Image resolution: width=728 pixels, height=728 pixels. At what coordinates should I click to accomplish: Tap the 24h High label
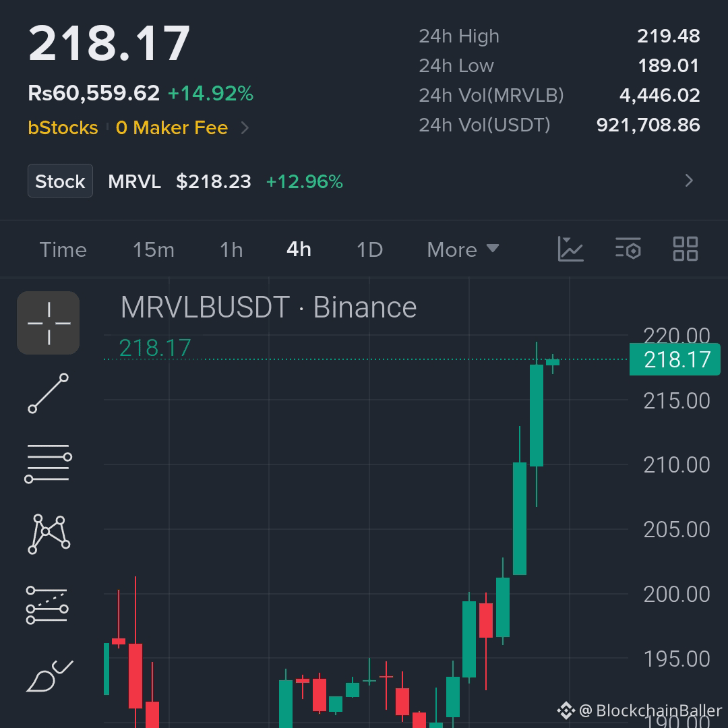click(459, 36)
